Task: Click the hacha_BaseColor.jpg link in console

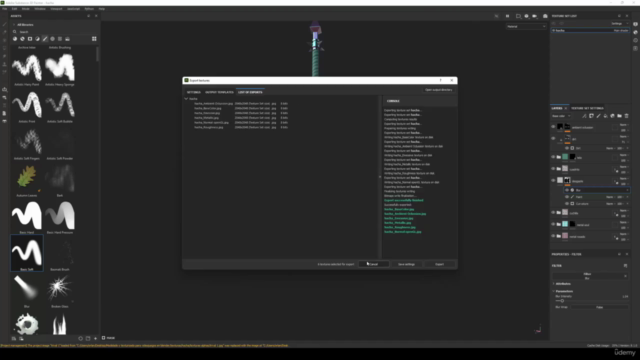Action: coord(399,209)
